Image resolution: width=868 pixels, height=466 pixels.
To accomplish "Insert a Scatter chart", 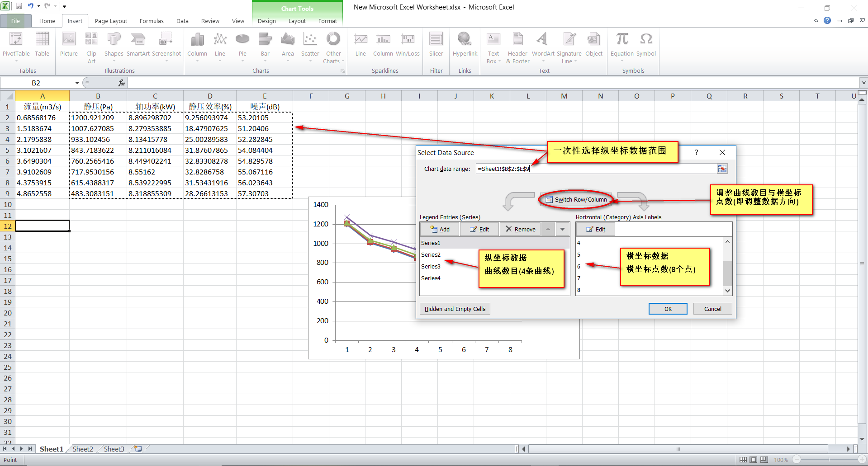I will [310, 45].
